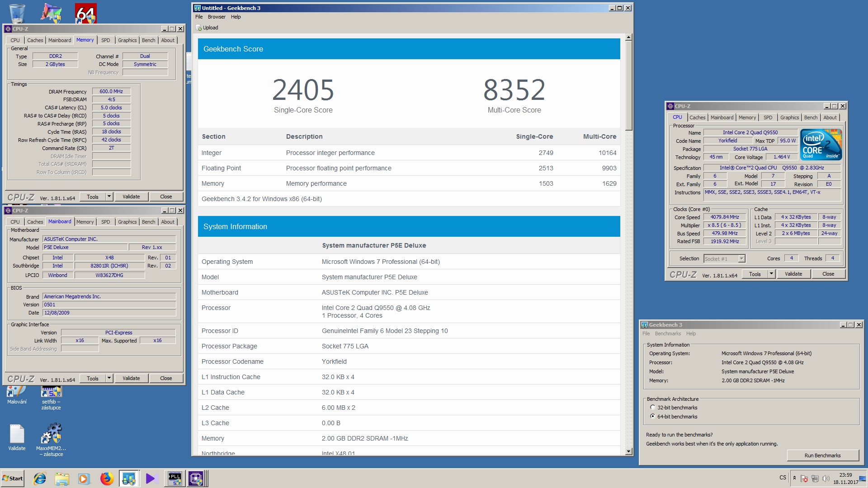Switch to the PLL SetFSB taskbar button
This screenshot has height=488, width=868.
[175, 479]
